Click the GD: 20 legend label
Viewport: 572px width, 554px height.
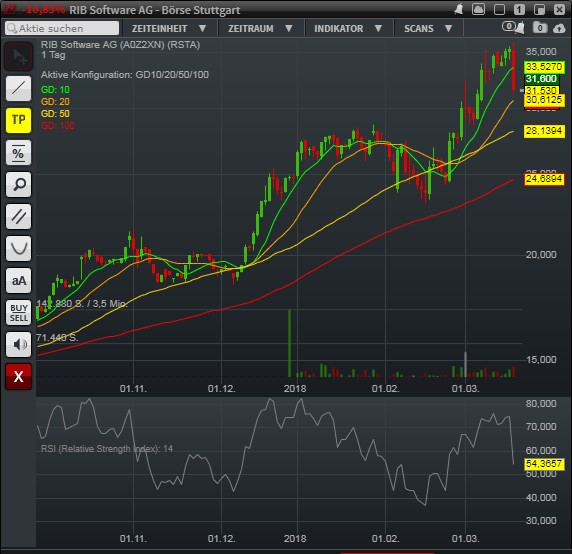55,102
